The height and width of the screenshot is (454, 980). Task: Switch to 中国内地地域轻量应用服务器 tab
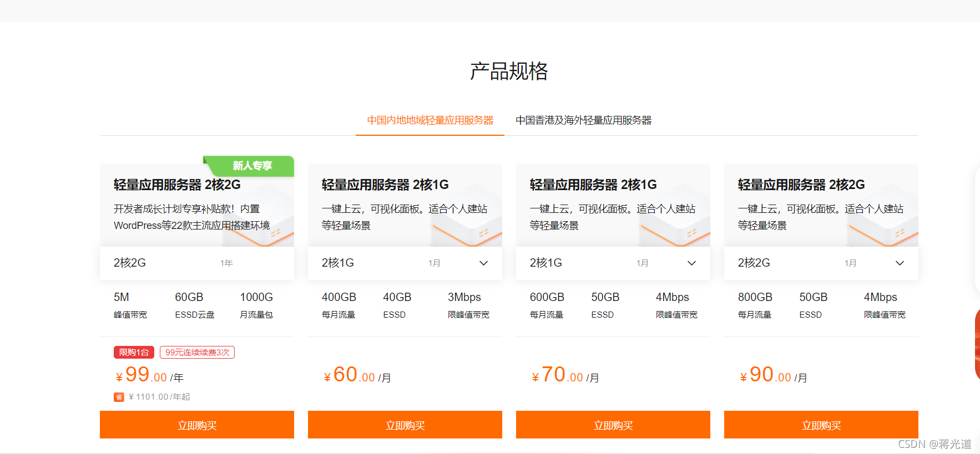(x=430, y=120)
